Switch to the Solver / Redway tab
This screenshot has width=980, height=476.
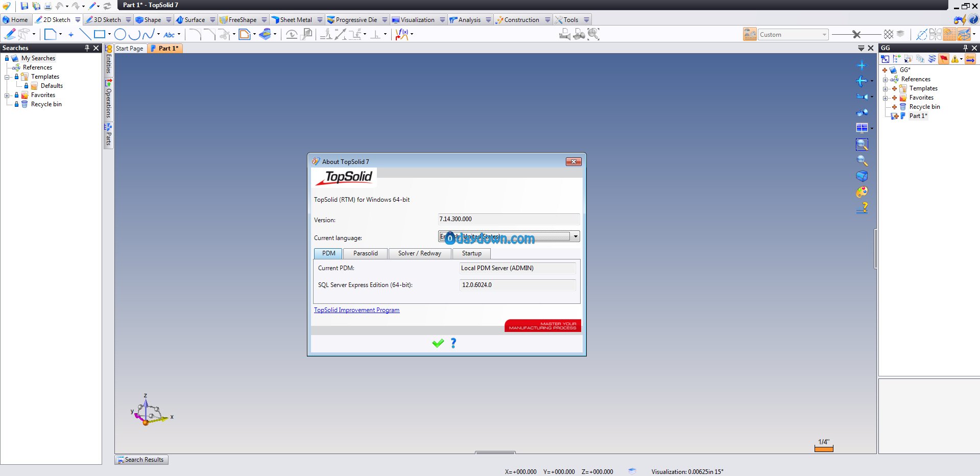[x=420, y=253]
